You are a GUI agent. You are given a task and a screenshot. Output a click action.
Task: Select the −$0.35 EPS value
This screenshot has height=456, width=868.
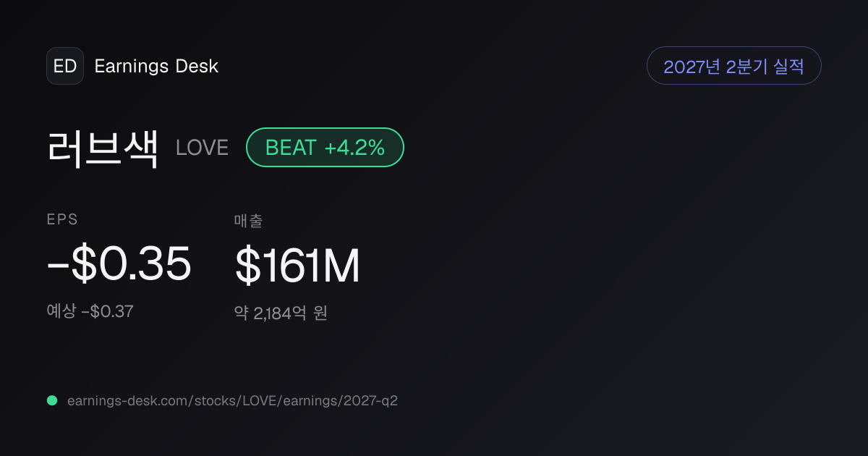[119, 265]
